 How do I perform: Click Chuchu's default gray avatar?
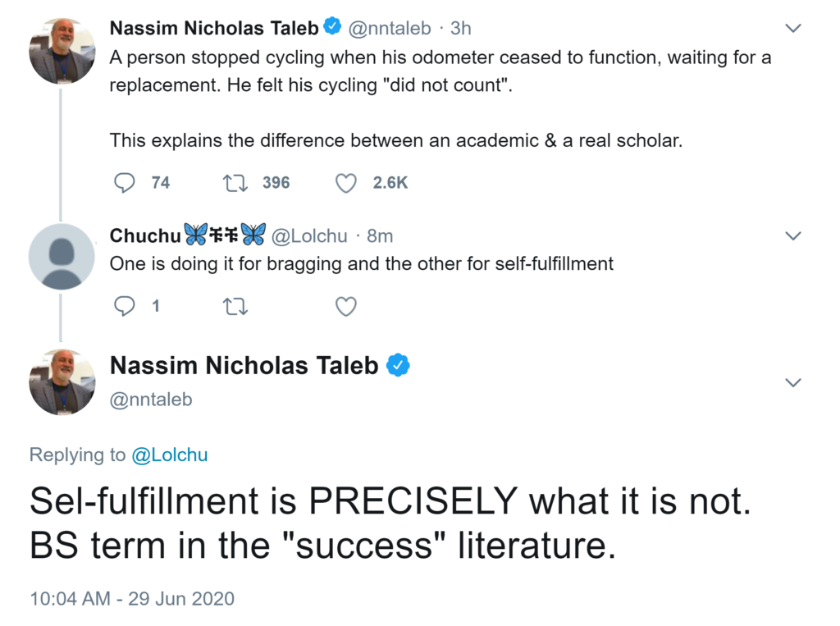pyautogui.click(x=62, y=256)
